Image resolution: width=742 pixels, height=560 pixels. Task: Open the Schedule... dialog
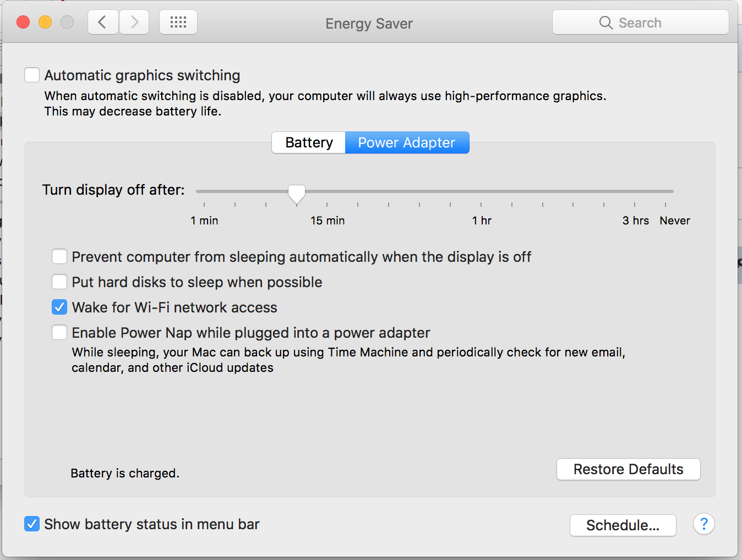pyautogui.click(x=623, y=525)
